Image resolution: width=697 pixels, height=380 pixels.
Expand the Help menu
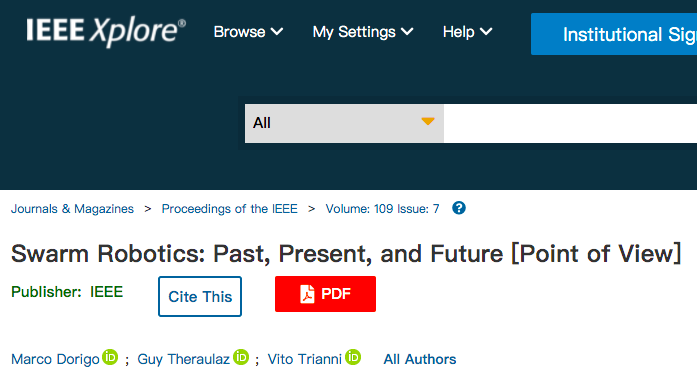467,32
